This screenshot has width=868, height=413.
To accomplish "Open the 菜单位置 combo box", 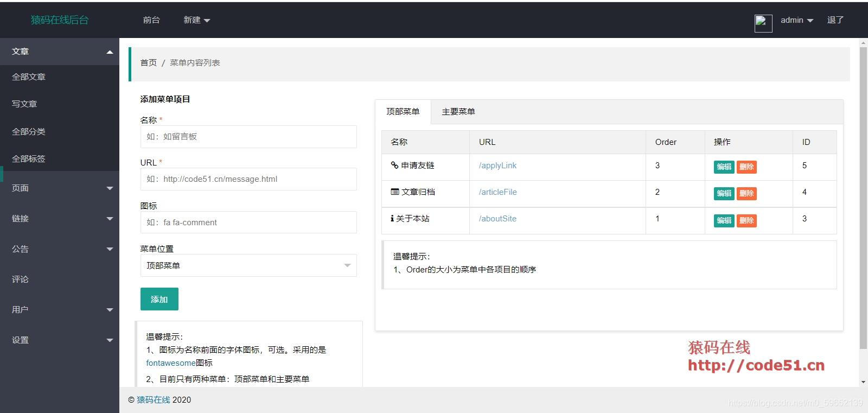I will (x=248, y=265).
